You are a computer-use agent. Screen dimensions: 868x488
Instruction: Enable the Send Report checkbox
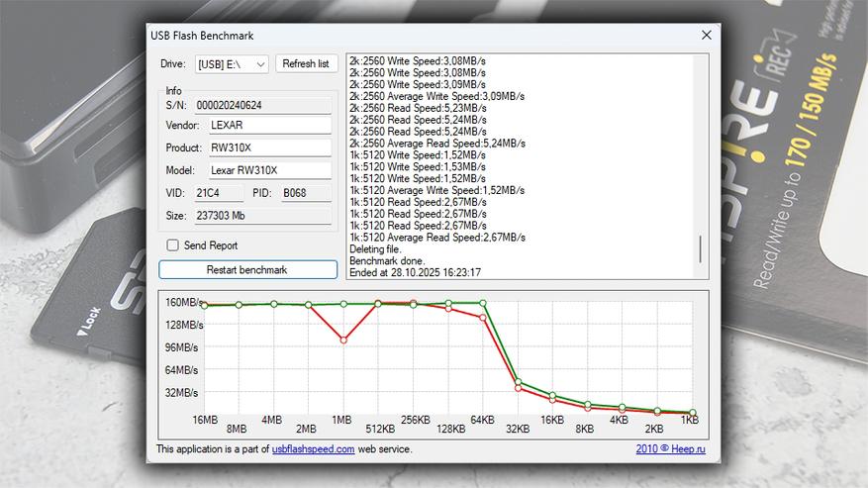173,245
